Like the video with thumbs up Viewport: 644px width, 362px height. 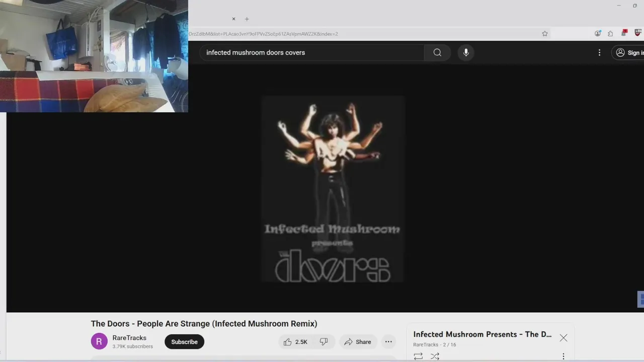pyautogui.click(x=295, y=342)
